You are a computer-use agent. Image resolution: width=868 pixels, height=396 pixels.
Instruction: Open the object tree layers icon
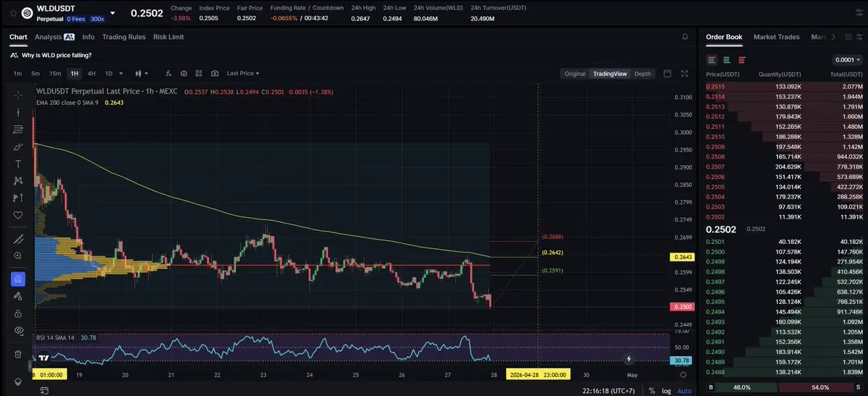pos(18,381)
